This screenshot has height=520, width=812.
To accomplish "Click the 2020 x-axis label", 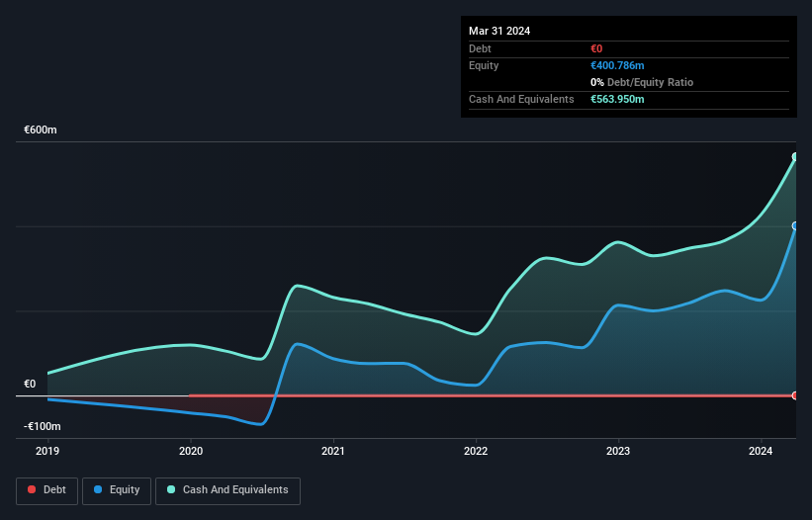I will pos(191,451).
